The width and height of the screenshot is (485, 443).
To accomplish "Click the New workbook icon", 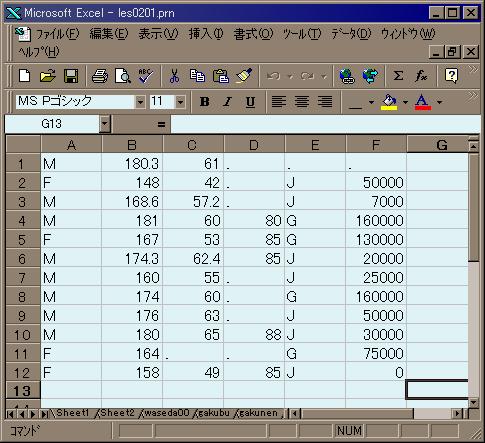I will click(25, 76).
